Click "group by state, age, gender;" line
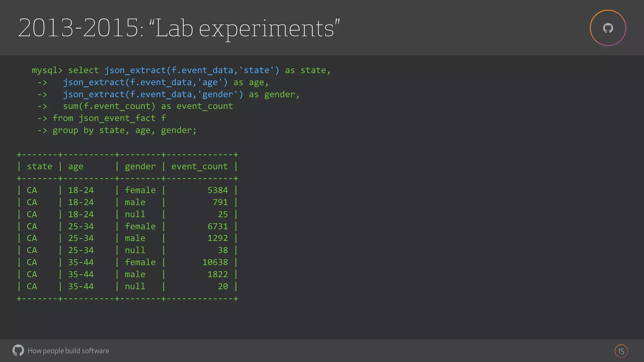This screenshot has height=362, width=644. coord(125,130)
